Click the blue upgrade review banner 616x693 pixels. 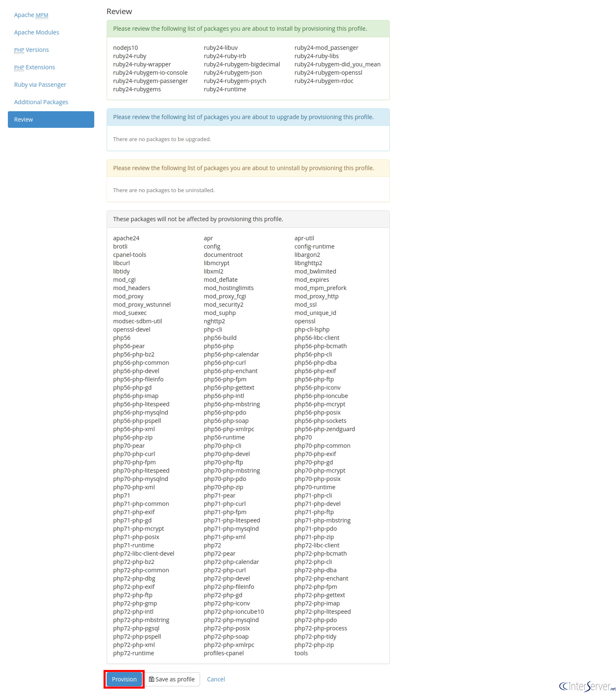[248, 117]
